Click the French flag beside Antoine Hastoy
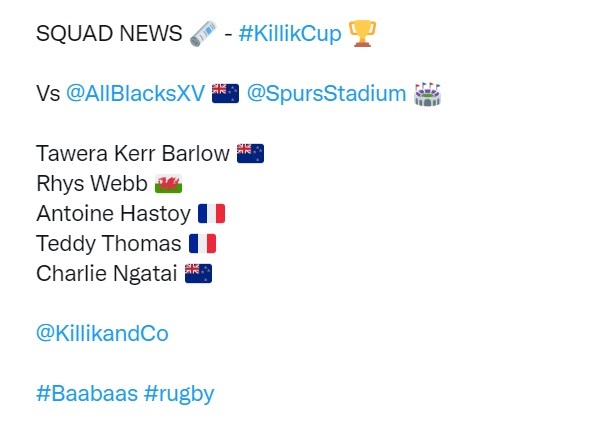The height and width of the screenshot is (422, 604). tap(211, 214)
